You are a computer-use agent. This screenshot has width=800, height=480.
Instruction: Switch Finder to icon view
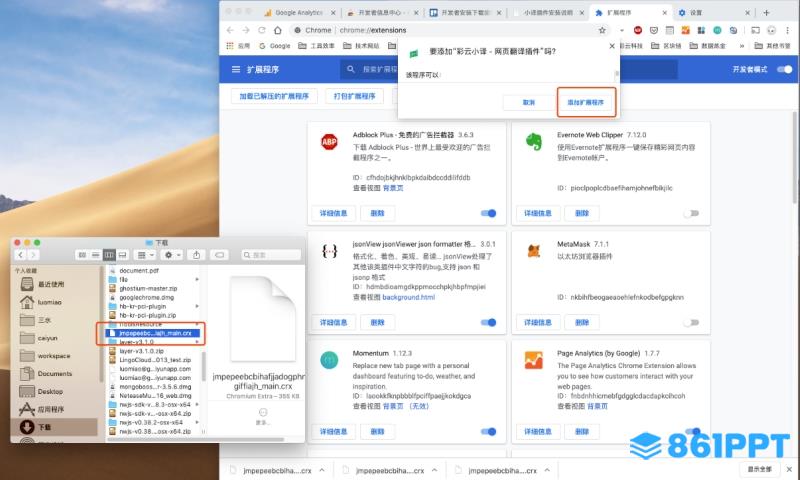pyautogui.click(x=82, y=255)
